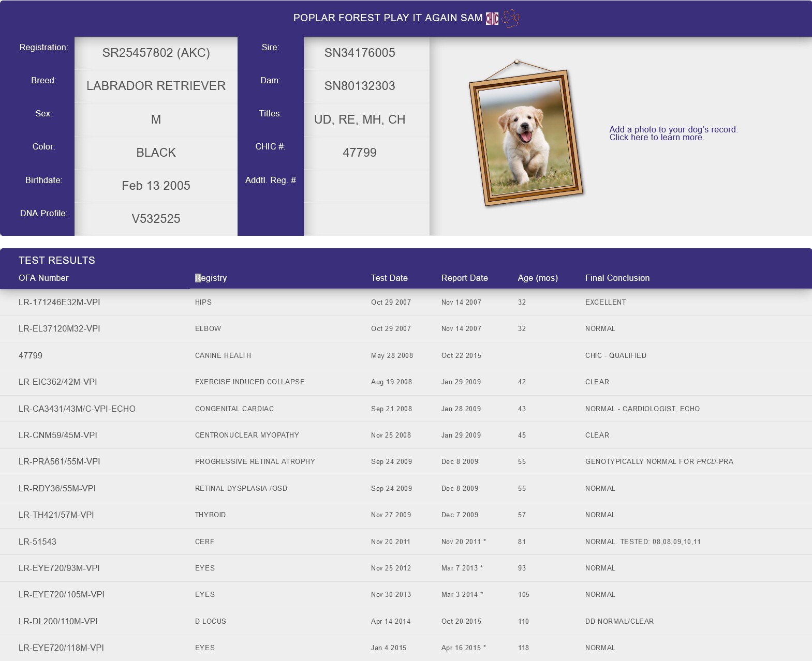The width and height of the screenshot is (812, 661).
Task: Select OFA number LR-DL200/110M-VPI
Action: pos(58,621)
